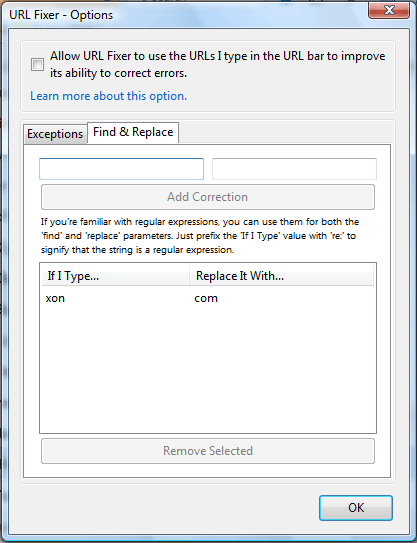417x543 pixels.
Task: Click the com replacement cell
Action: (x=206, y=298)
